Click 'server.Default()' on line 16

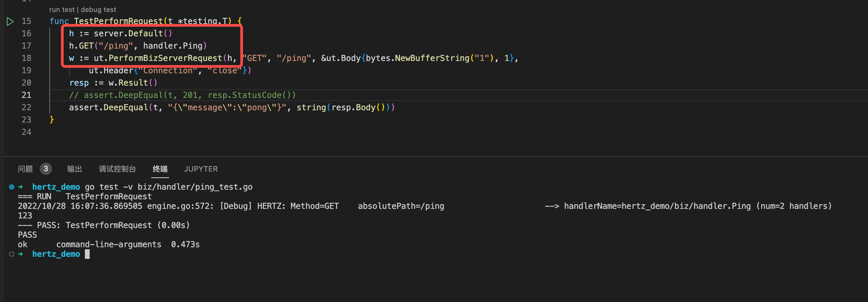133,34
